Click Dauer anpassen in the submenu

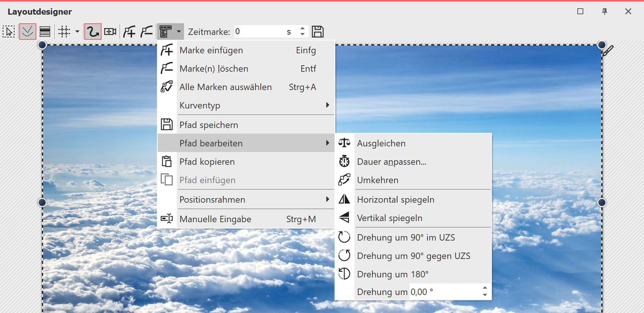coord(391,162)
